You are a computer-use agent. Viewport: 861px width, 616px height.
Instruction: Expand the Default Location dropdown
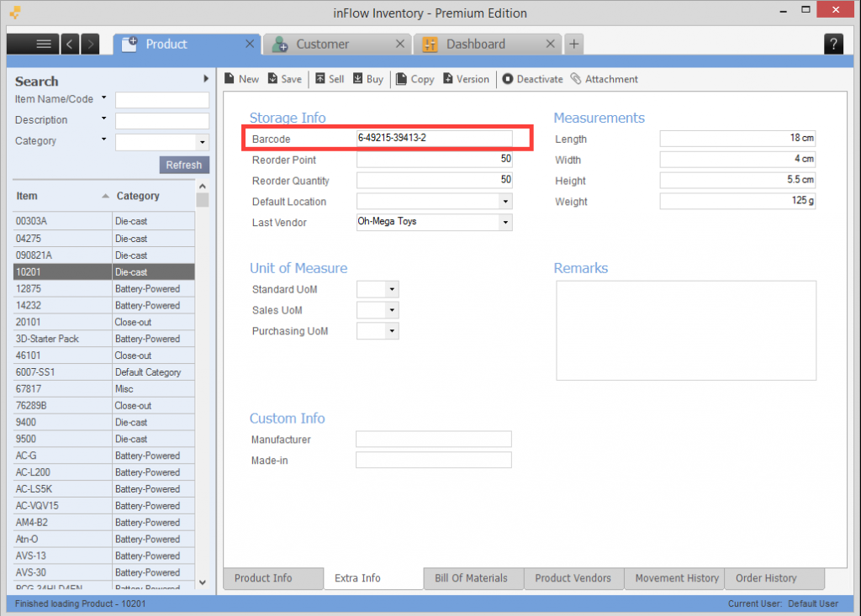(x=504, y=202)
